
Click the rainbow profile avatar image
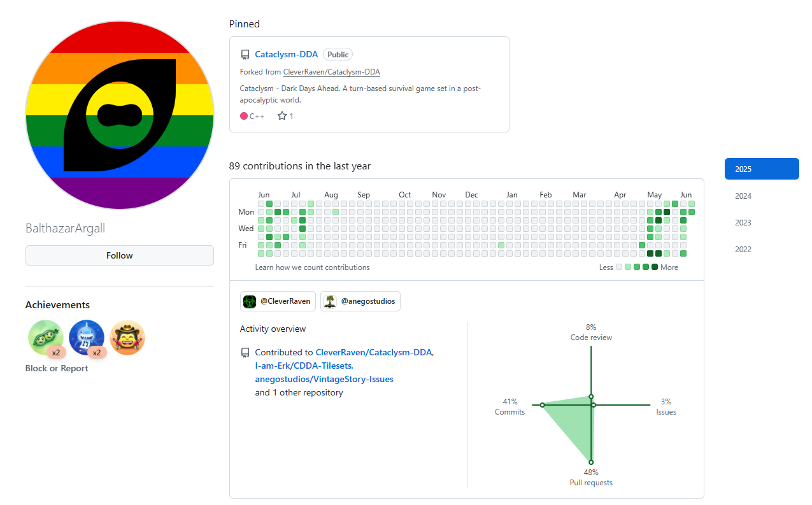pos(120,115)
